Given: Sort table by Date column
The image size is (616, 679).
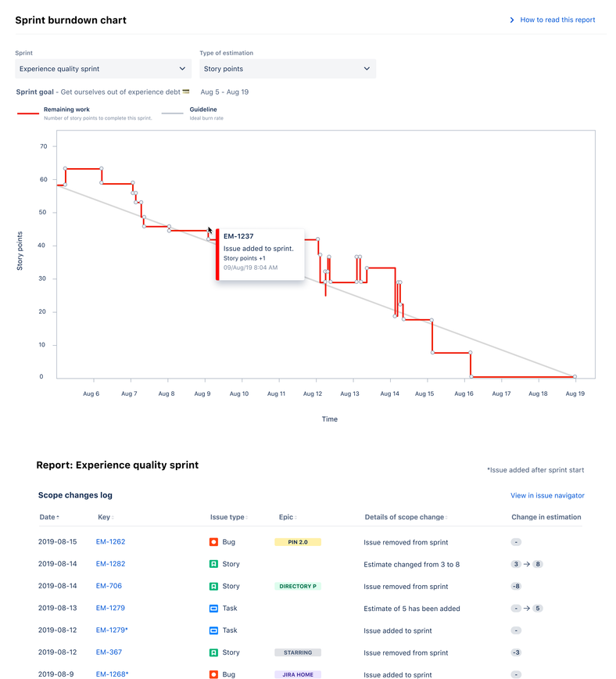Looking at the screenshot, I should [x=49, y=517].
